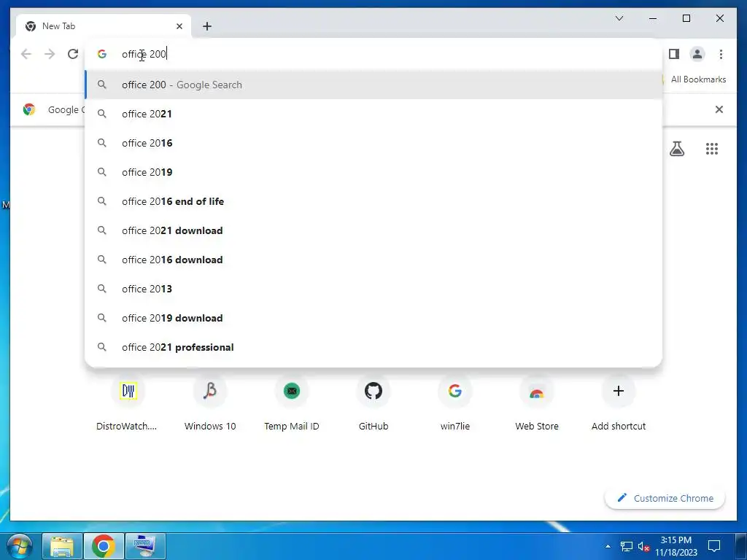Pick 'office 2021 download' suggestion
Image resolution: width=747 pixels, height=560 pixels.
point(373,230)
